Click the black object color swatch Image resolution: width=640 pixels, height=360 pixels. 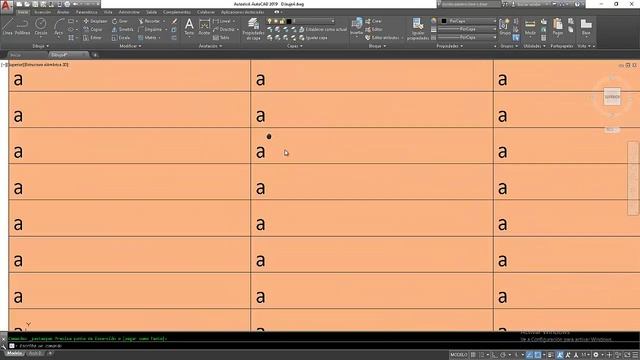(444, 21)
